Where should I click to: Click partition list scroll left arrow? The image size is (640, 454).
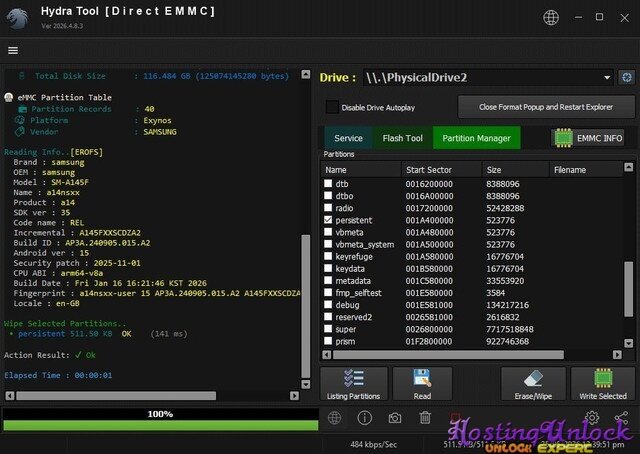[327, 355]
